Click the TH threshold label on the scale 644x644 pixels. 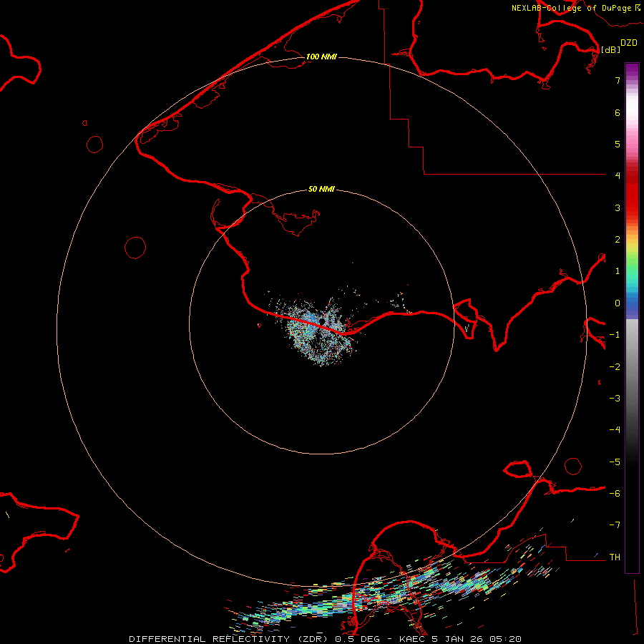tap(615, 557)
